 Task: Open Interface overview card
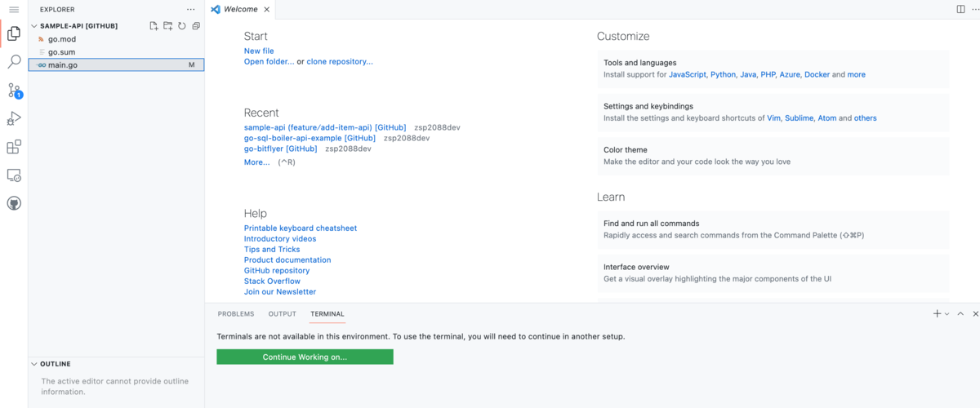[x=773, y=273]
